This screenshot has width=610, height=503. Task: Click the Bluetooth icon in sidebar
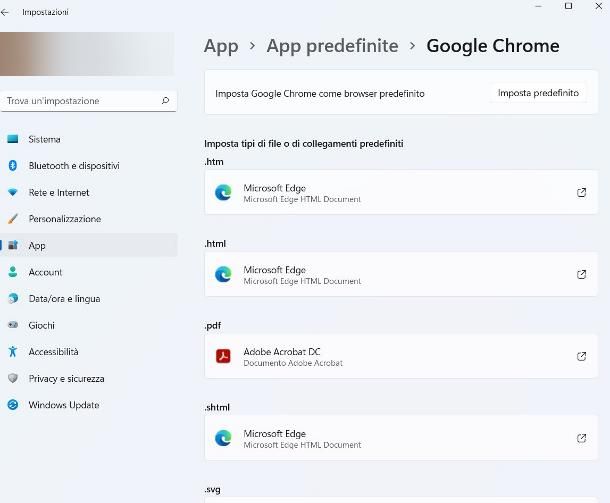pyautogui.click(x=13, y=165)
